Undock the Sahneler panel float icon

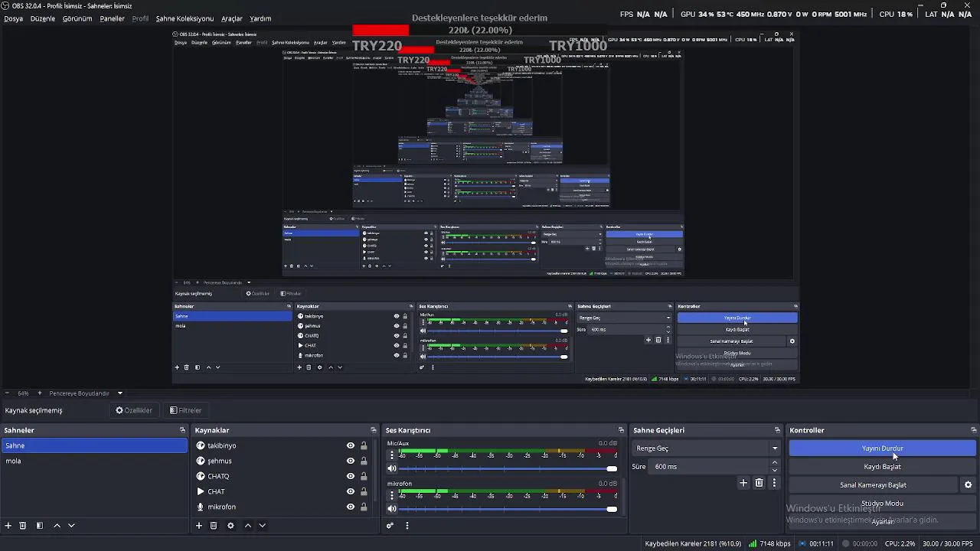pos(182,430)
